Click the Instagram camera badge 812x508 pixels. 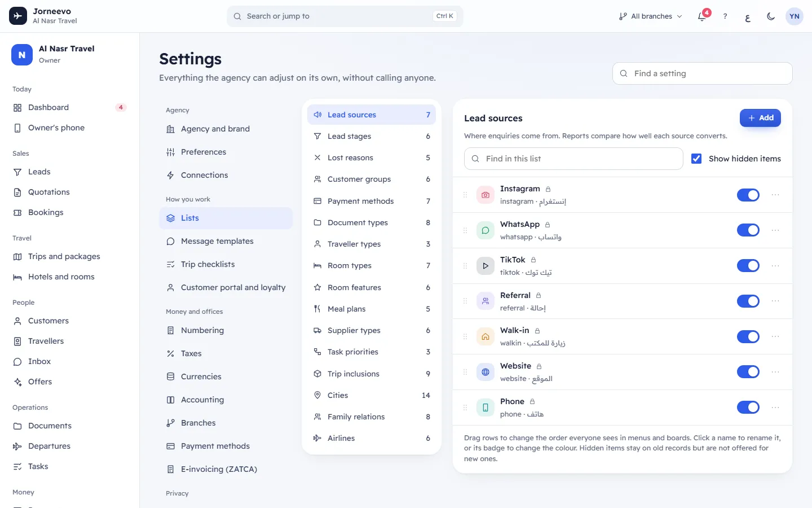point(486,195)
